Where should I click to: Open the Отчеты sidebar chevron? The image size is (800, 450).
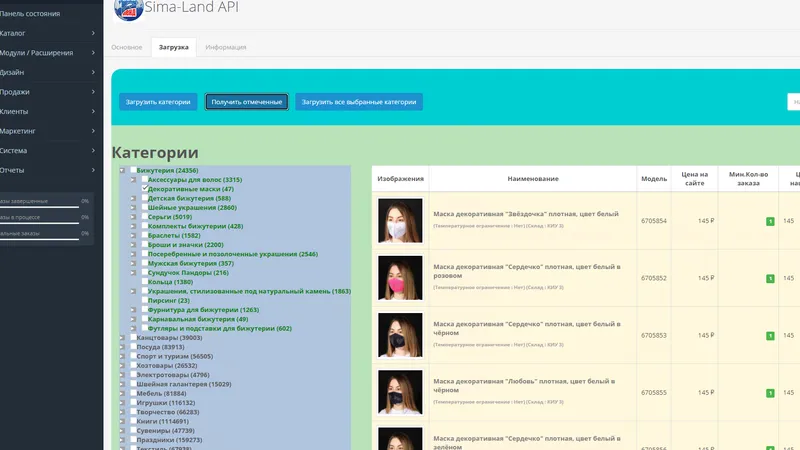point(93,170)
